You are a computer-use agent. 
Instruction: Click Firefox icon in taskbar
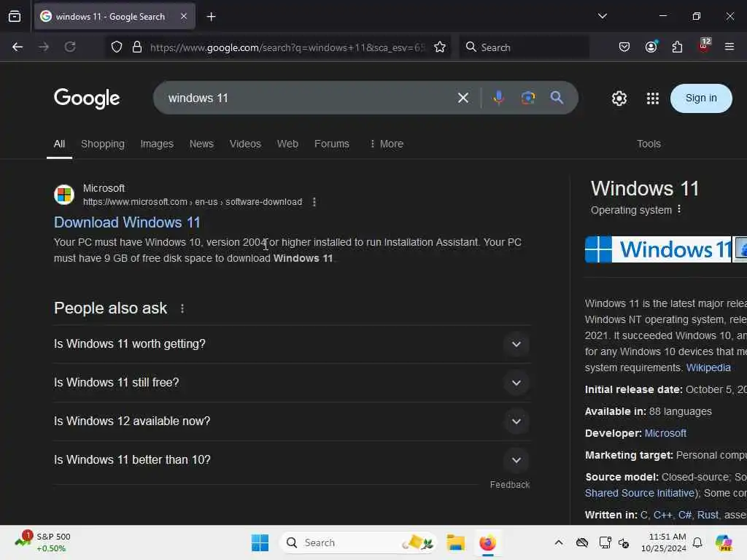point(487,542)
